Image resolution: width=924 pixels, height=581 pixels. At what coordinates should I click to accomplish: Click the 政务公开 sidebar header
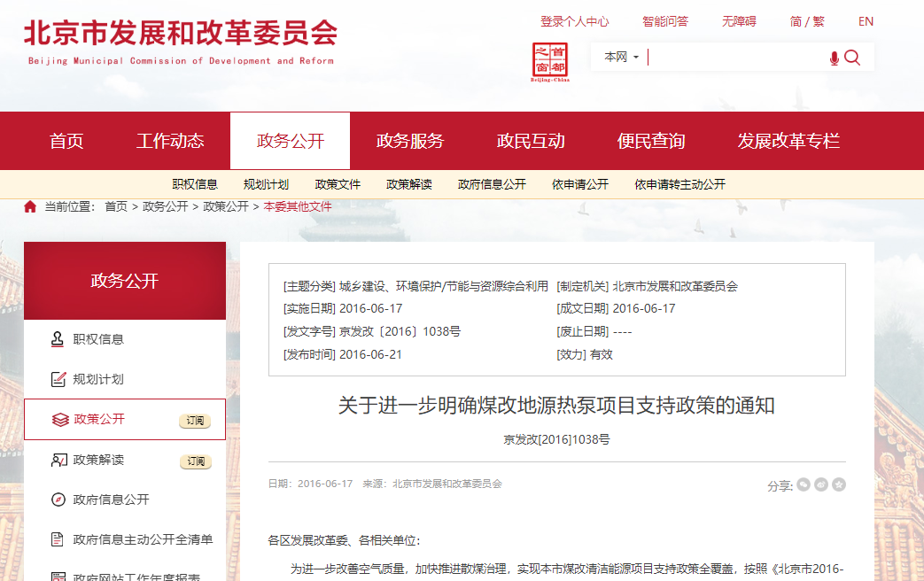tap(124, 281)
